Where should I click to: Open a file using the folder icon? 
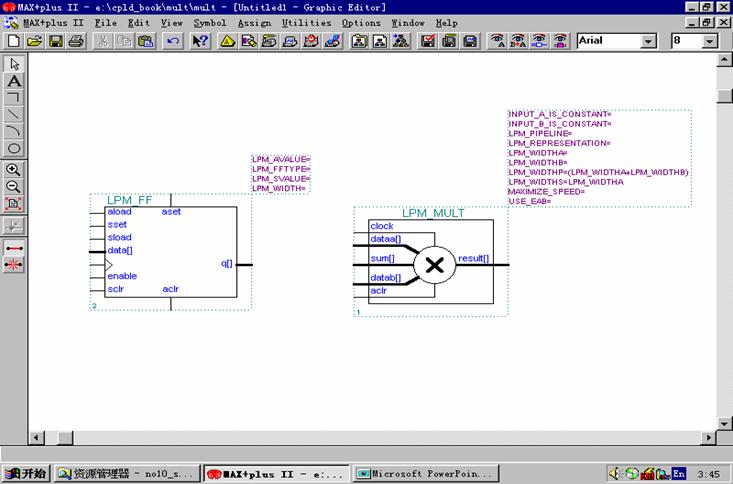pyautogui.click(x=35, y=41)
